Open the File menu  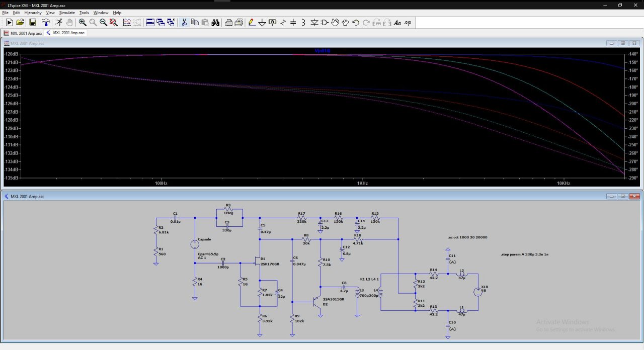6,13
